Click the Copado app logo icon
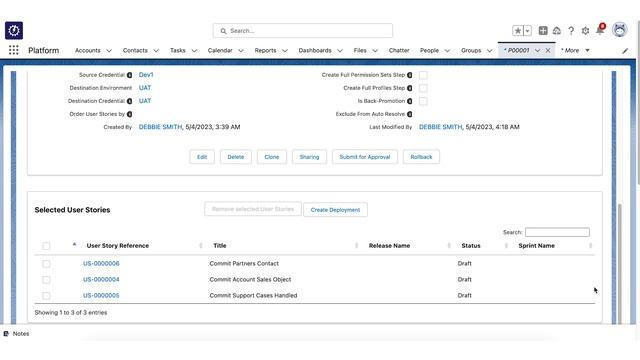 pyautogui.click(x=14, y=31)
